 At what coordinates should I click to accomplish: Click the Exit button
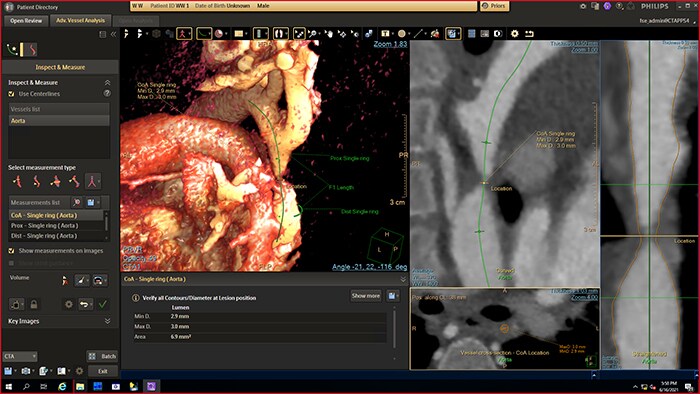[103, 371]
